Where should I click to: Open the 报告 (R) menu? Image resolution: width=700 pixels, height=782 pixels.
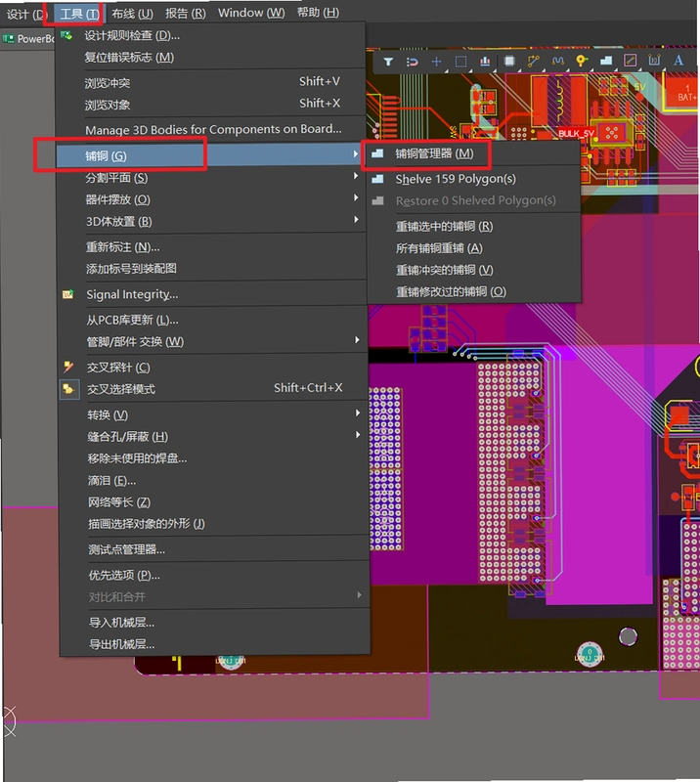(185, 13)
